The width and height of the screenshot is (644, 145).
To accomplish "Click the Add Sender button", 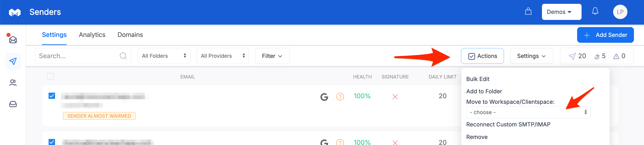I will click(605, 35).
